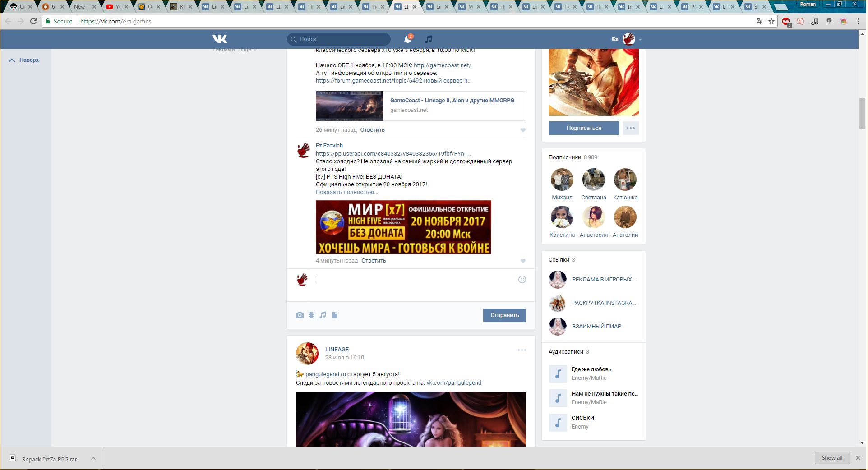Open the Chrome three-dot menu

click(858, 21)
